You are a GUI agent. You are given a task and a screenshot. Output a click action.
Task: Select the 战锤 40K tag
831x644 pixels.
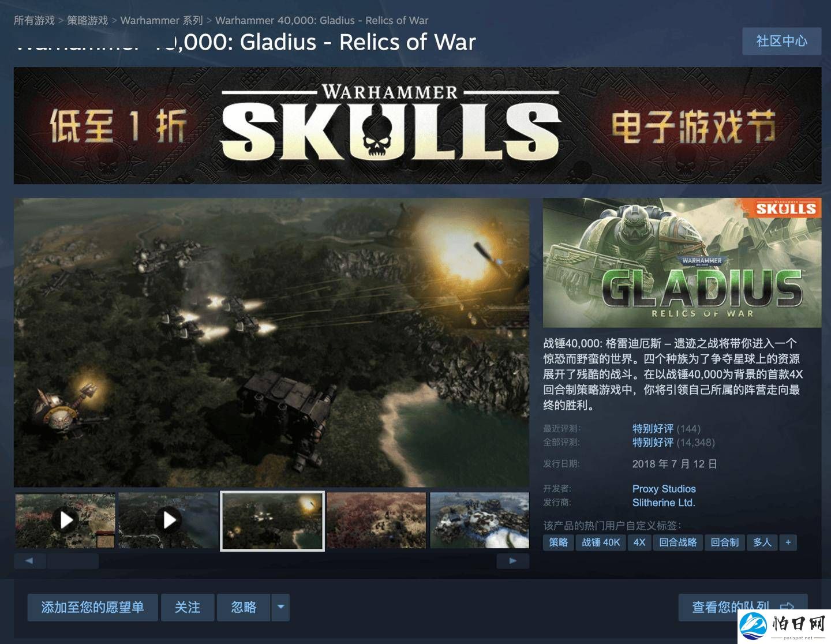tap(601, 542)
